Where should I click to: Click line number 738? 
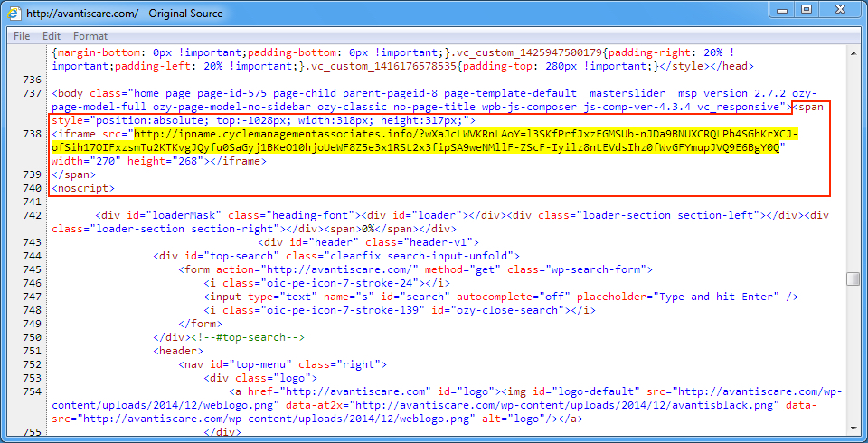(x=31, y=134)
